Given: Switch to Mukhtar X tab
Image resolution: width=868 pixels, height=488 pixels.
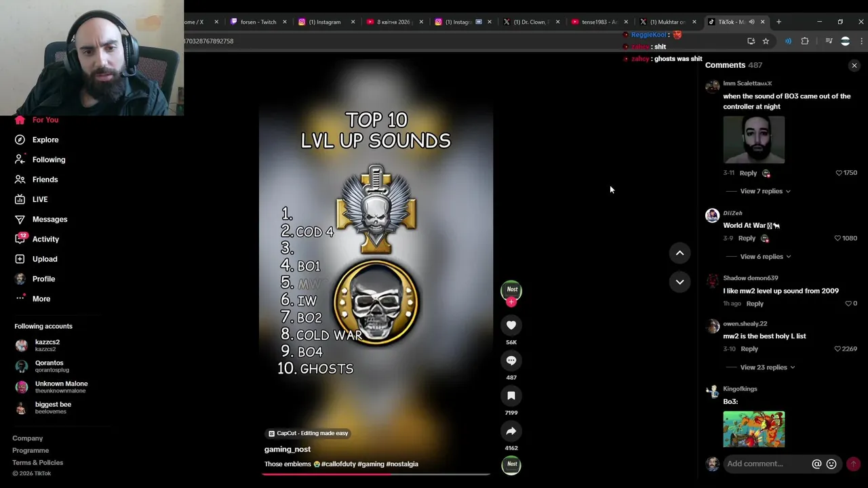Looking at the screenshot, I should click(667, 22).
